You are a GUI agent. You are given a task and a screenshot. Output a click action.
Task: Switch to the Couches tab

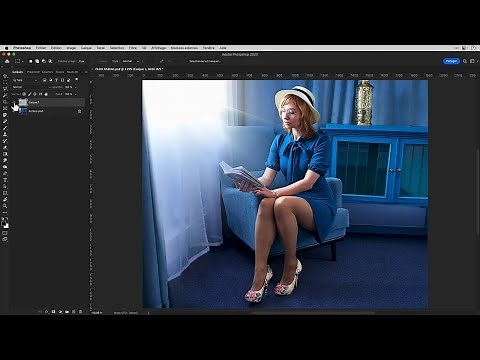pyautogui.click(x=47, y=72)
